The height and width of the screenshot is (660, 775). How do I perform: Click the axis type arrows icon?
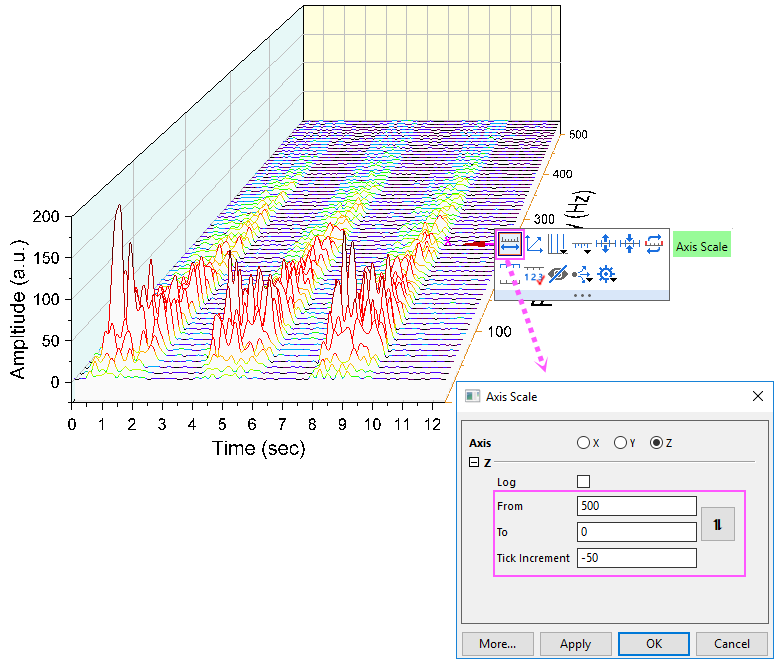pos(534,244)
